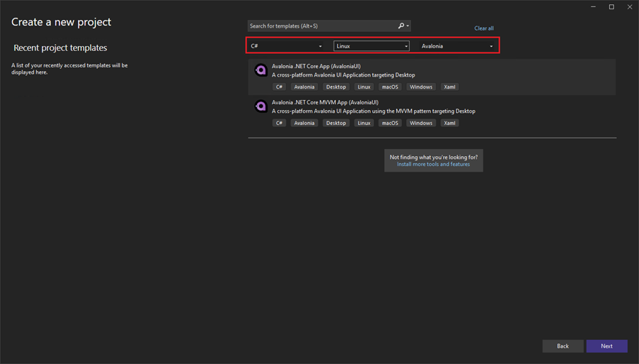The width and height of the screenshot is (639, 364).
Task: Click the Linux tag under .NET Core App
Action: click(364, 87)
